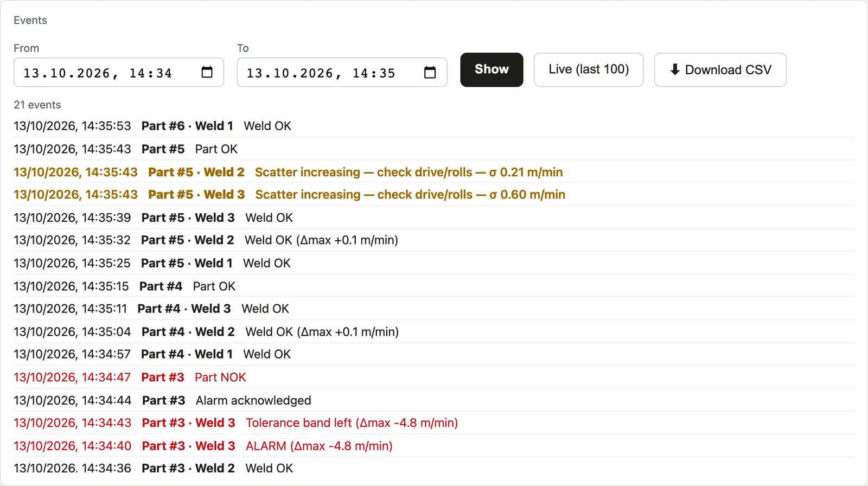Select 14:35:25 Part #5 Weld 1 event
The height and width of the screenshot is (486, 868).
(434, 263)
